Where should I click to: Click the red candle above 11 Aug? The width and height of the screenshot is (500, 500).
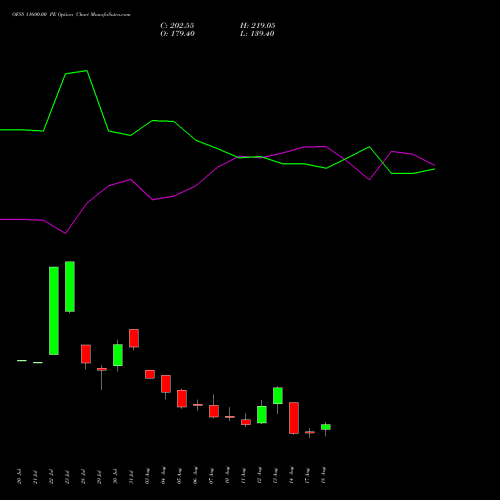coord(246,422)
